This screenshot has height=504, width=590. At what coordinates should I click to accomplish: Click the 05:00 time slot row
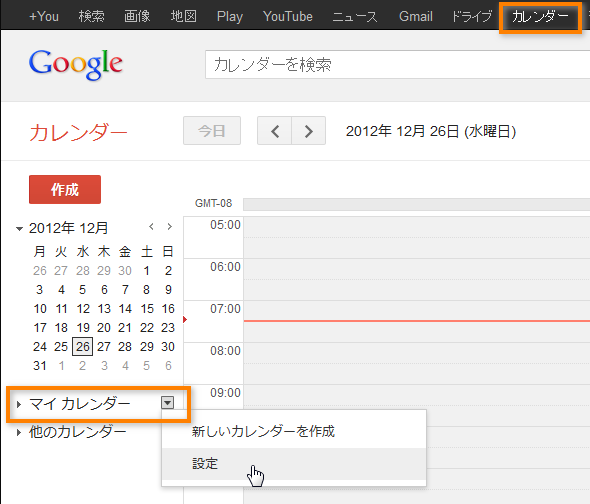pos(417,237)
